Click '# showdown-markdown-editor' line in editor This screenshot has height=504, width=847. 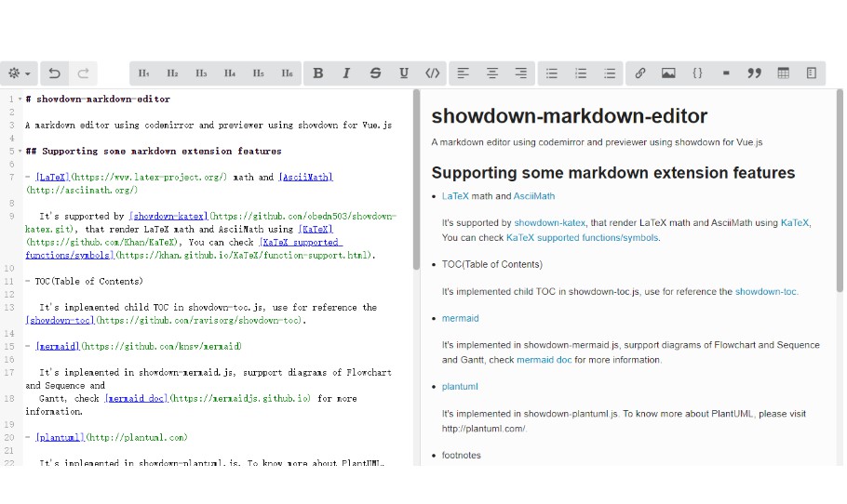click(x=98, y=99)
